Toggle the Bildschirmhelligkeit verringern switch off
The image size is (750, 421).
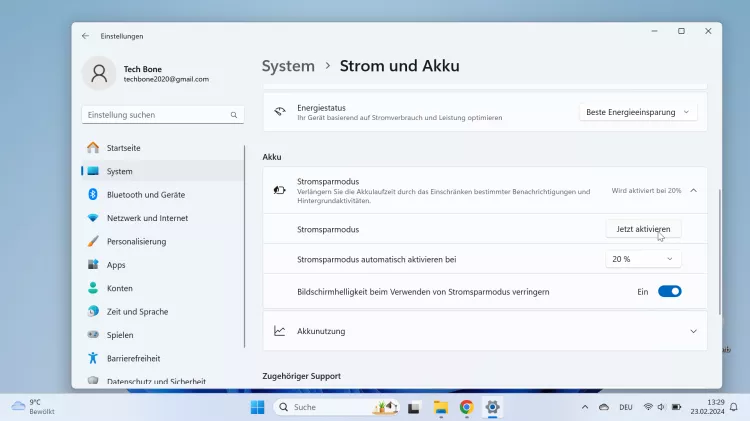click(x=670, y=291)
